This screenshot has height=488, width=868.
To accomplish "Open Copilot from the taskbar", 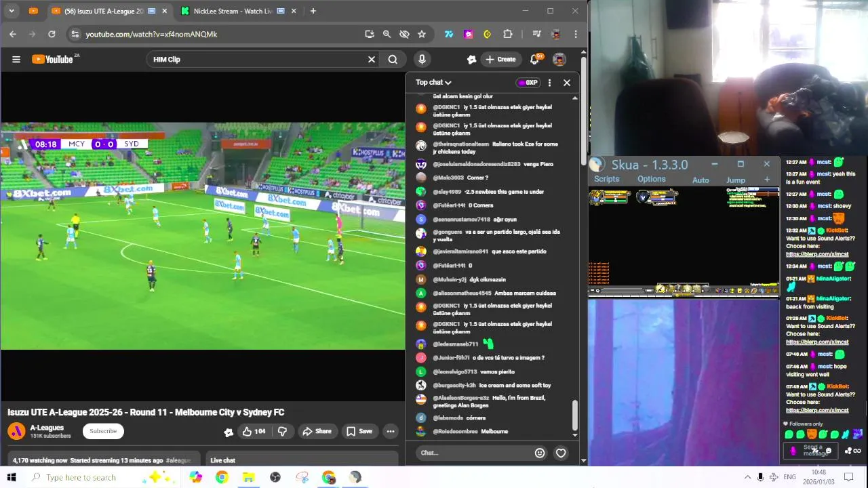I will [196, 477].
